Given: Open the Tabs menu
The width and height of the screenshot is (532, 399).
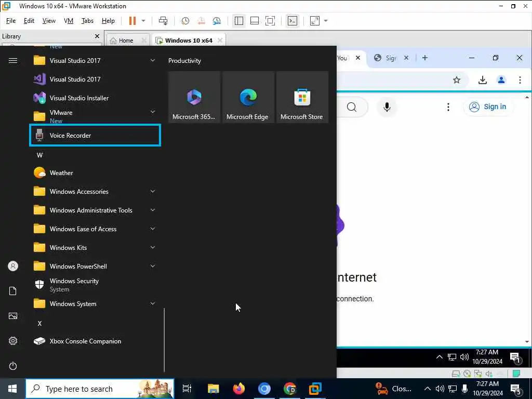Looking at the screenshot, I should click(x=87, y=21).
